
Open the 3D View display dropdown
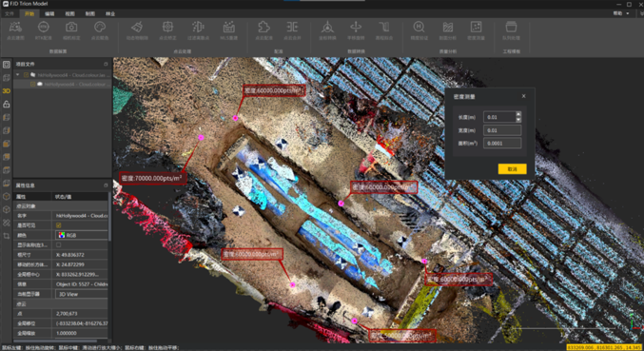tap(81, 294)
